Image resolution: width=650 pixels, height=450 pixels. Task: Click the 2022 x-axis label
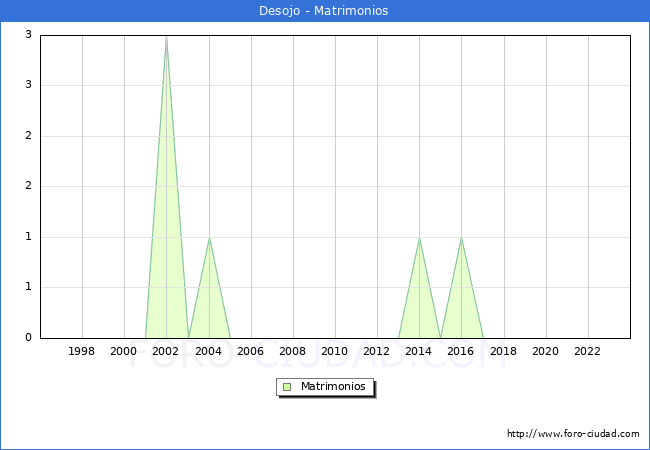coord(587,352)
